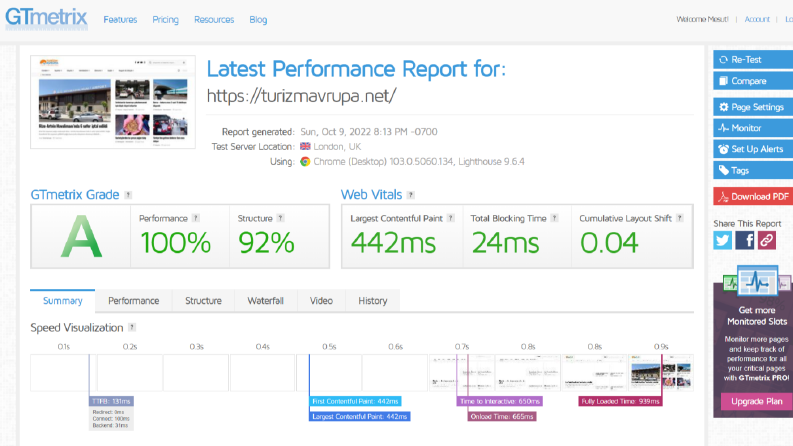
Task: Click the report generated date text
Action: [369, 131]
